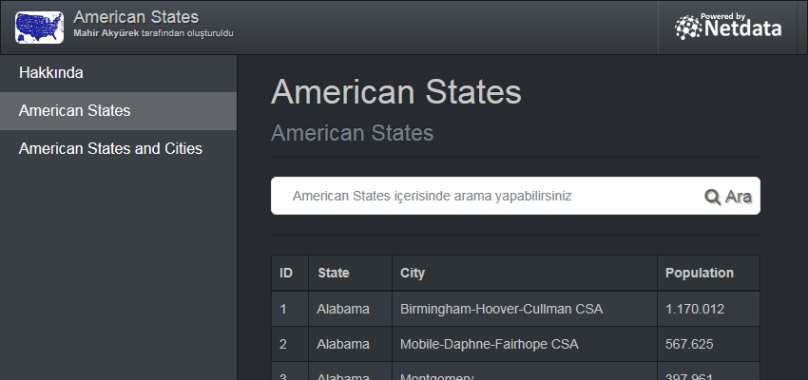Image resolution: width=808 pixels, height=380 pixels.
Task: Select the Birmingham-Hoover-Cullman CSA cell
Action: [525, 309]
